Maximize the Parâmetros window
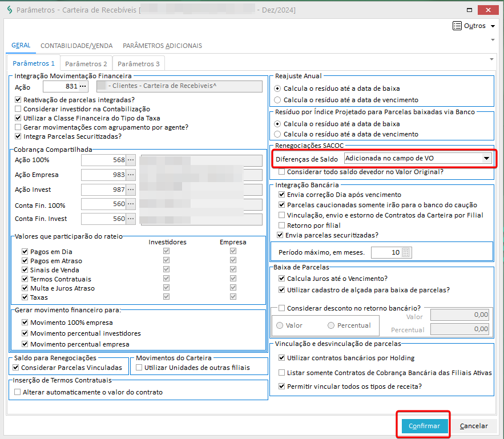Image resolution: width=504 pixels, height=439 pixels. (469, 10)
